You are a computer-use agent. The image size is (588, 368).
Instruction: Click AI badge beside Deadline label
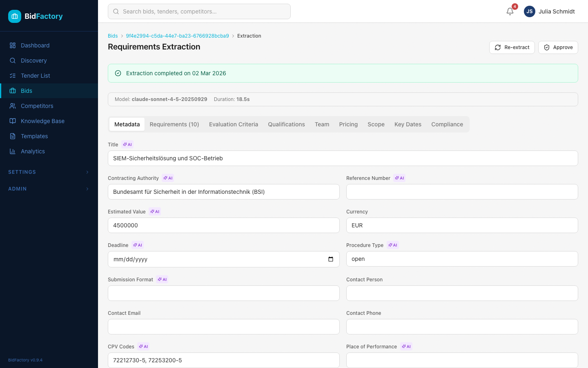tap(138, 245)
